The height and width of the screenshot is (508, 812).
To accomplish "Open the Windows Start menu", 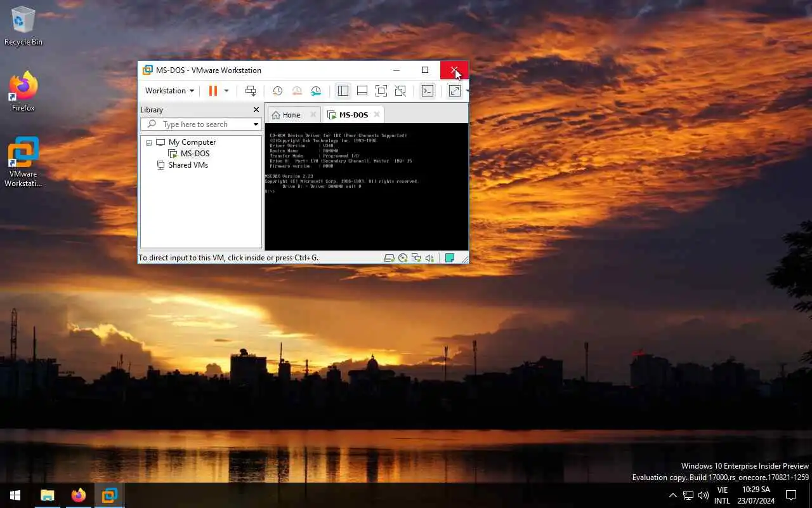I will click(15, 495).
